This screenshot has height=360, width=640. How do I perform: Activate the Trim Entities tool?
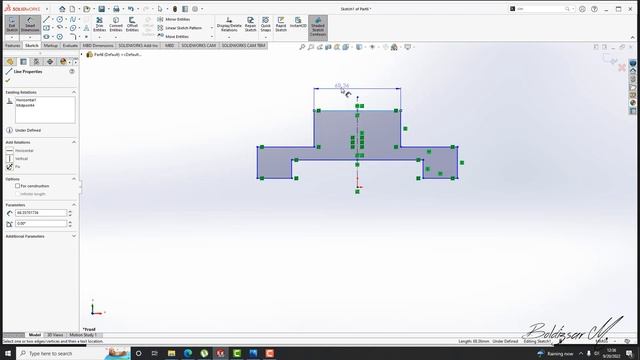[99, 24]
